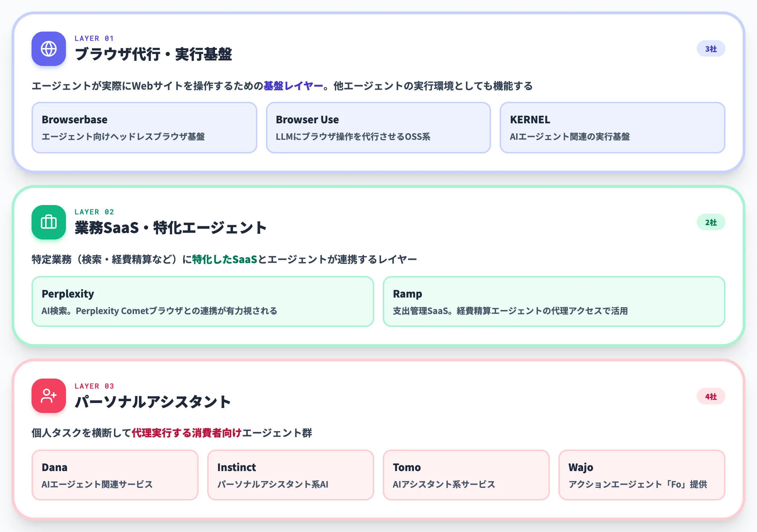Click text LLMにブラウザ操作を代行させるOSS系
Viewport: 757px width, 532px height.
click(x=353, y=137)
